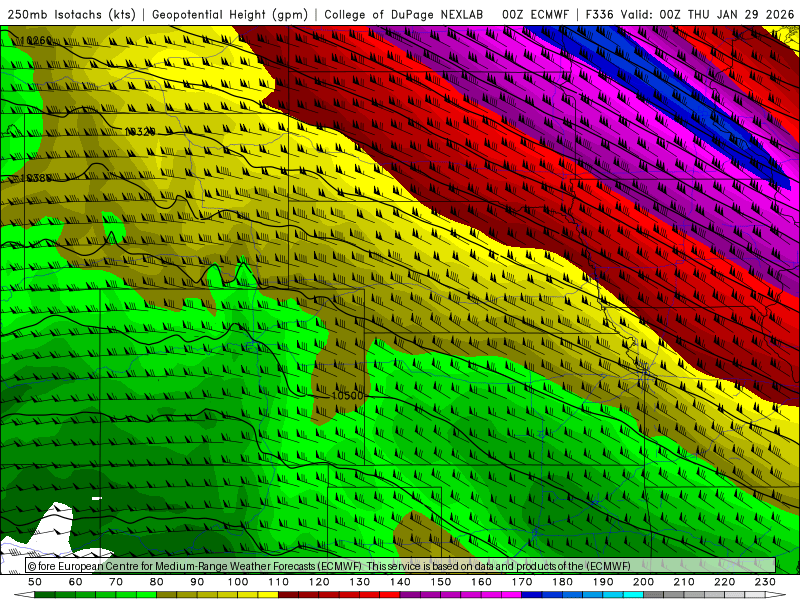
Task: Click the 170 value on the color scale
Action: pyautogui.click(x=522, y=582)
